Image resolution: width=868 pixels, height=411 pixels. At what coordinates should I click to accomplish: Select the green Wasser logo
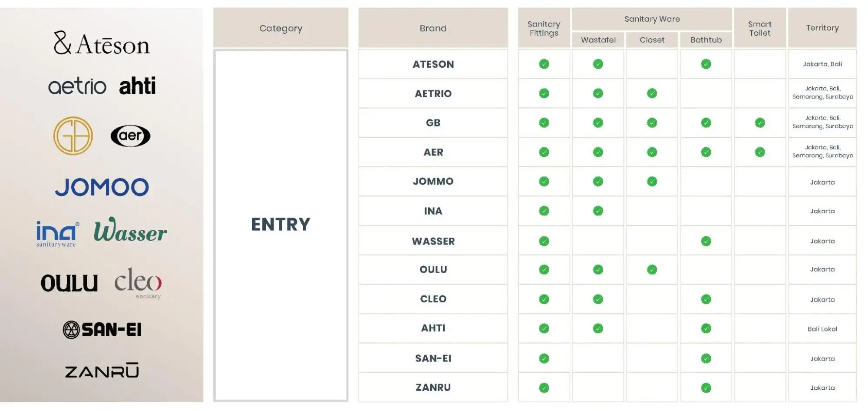[x=130, y=230]
